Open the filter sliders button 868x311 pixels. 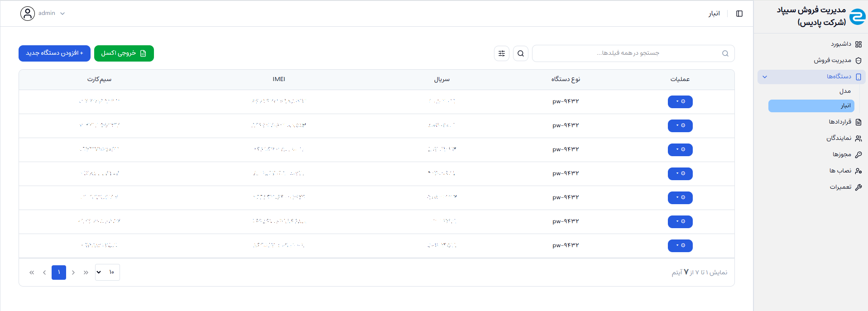[x=502, y=53]
